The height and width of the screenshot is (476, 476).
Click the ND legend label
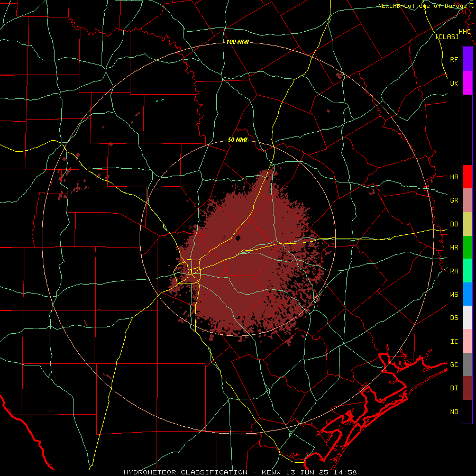click(x=454, y=412)
